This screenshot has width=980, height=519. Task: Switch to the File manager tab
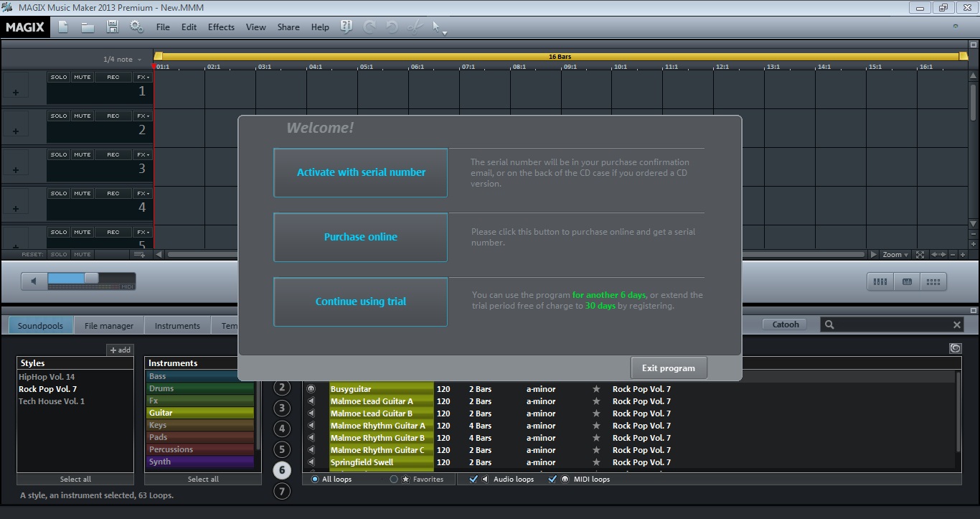109,325
